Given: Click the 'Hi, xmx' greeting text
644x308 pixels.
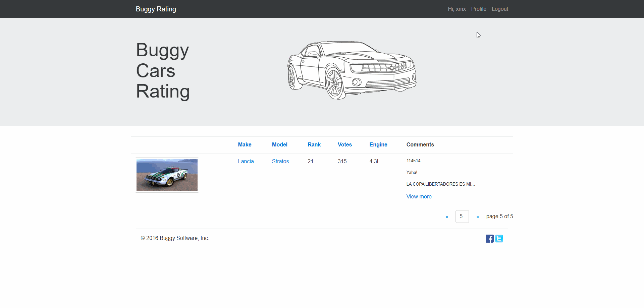Looking at the screenshot, I should pos(457,9).
